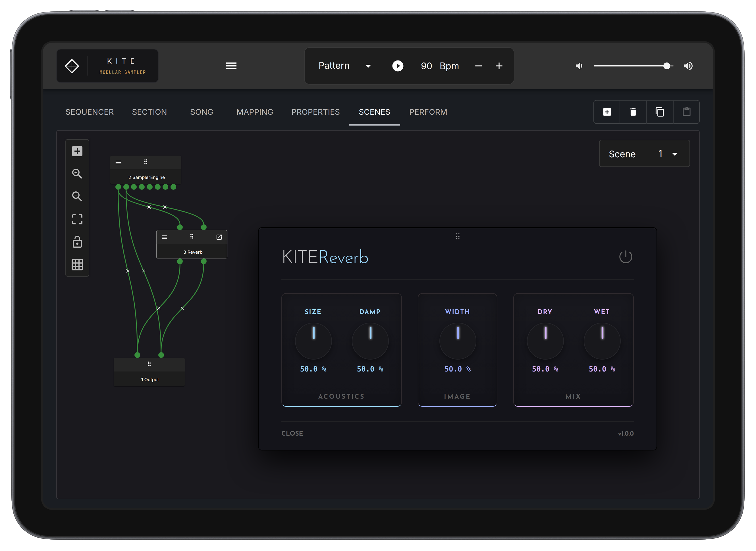The image size is (756, 551).
Task: Click the add node plus icon in sidebar
Action: click(77, 151)
